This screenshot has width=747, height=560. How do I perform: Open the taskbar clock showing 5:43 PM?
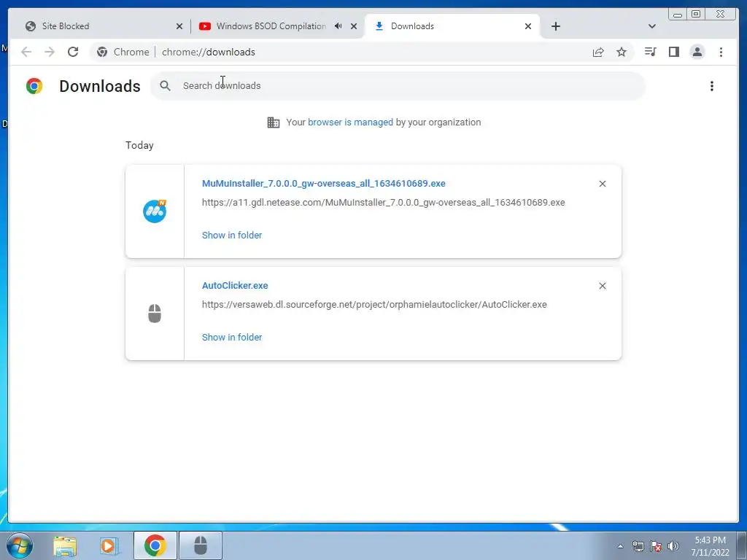pyautogui.click(x=710, y=546)
